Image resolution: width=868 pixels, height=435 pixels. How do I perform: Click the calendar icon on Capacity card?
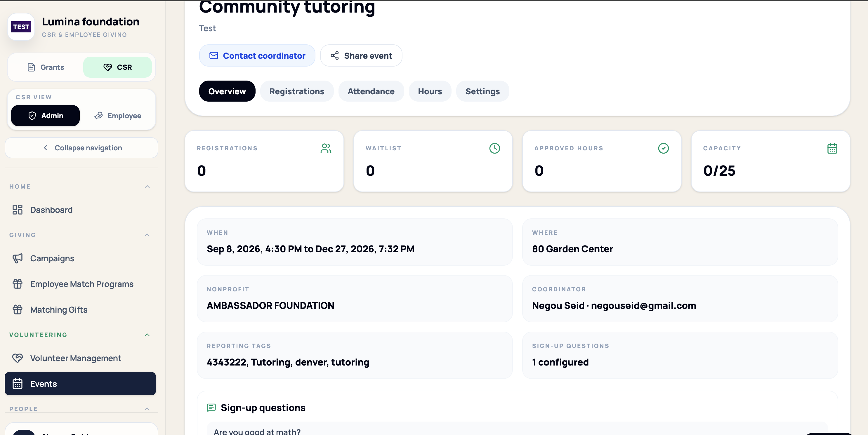point(832,148)
